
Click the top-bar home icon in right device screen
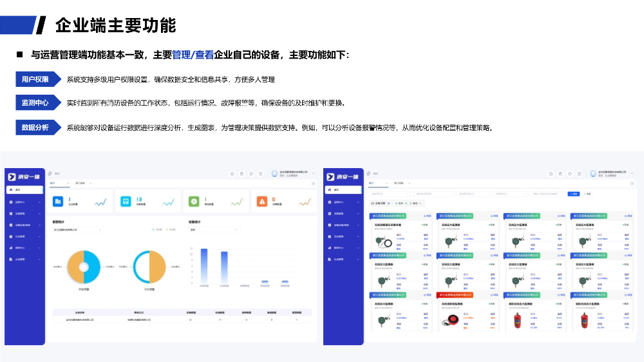click(551, 174)
